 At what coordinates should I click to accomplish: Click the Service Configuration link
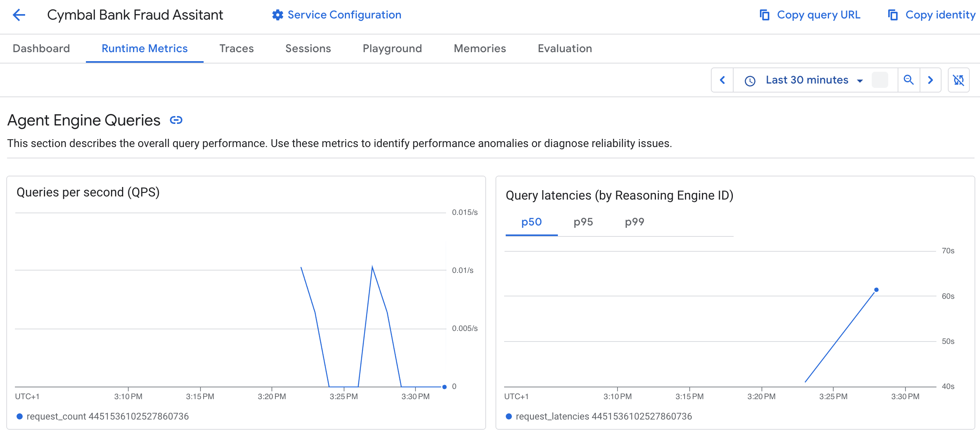[344, 15]
